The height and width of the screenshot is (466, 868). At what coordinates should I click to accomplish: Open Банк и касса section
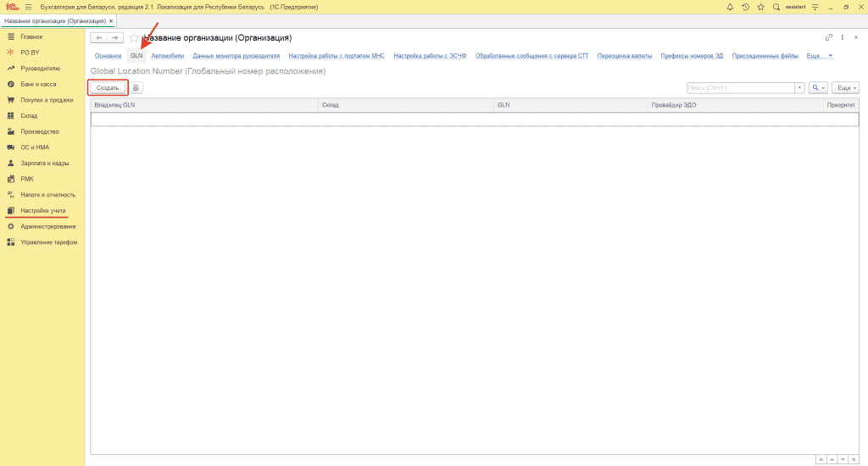tap(40, 84)
